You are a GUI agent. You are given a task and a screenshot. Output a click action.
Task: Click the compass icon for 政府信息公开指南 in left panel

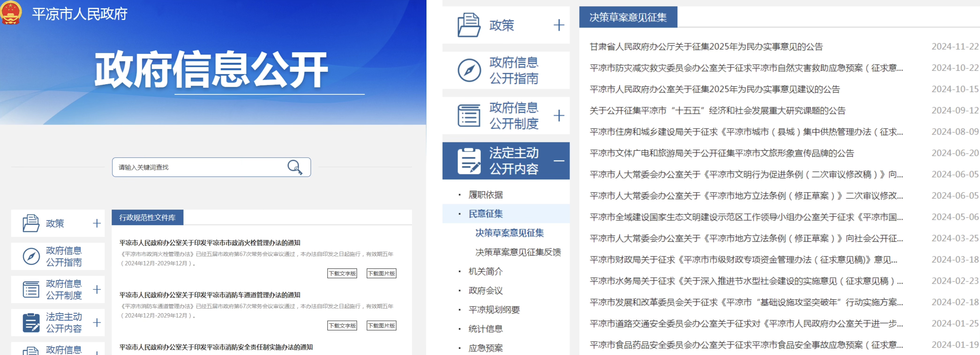(x=31, y=256)
